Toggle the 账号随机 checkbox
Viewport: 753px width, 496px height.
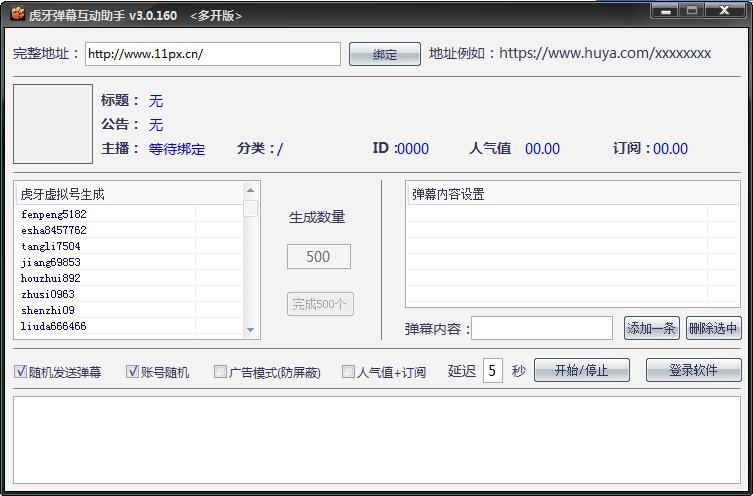(132, 371)
